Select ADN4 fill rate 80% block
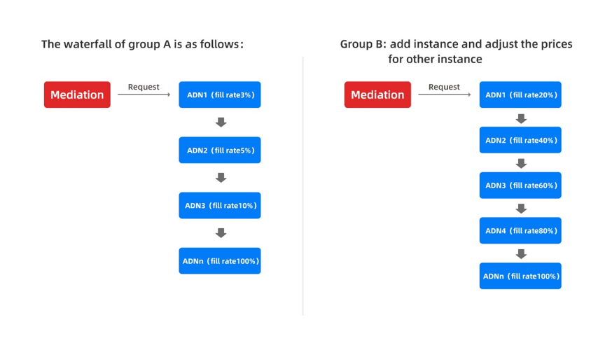This screenshot has height=364, width=605. click(520, 230)
